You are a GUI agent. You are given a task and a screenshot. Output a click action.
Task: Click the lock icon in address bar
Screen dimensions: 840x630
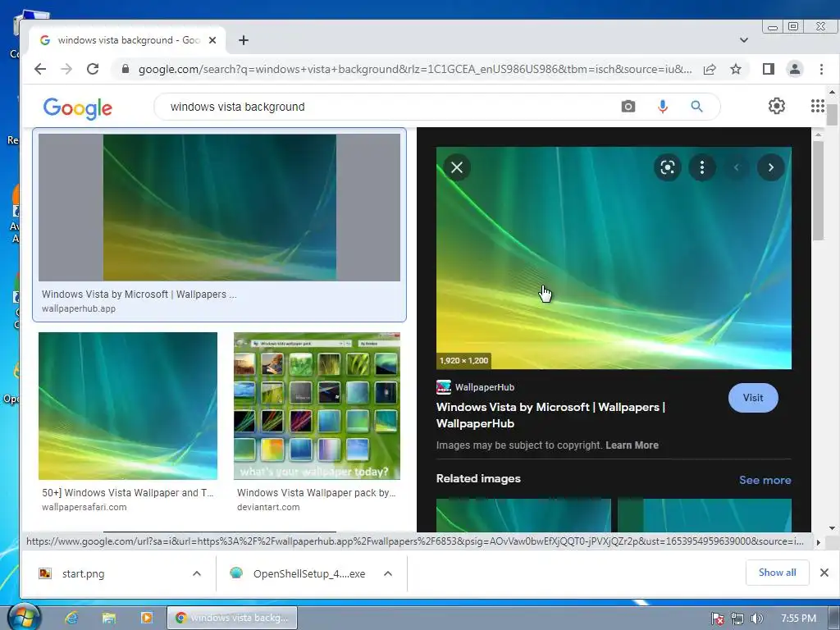point(126,69)
